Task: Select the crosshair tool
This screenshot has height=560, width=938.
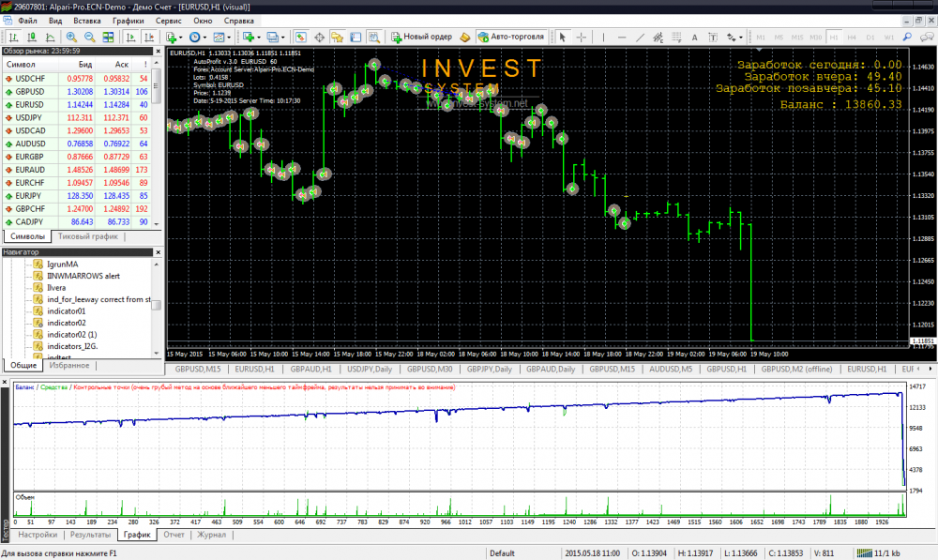Action: (581, 38)
